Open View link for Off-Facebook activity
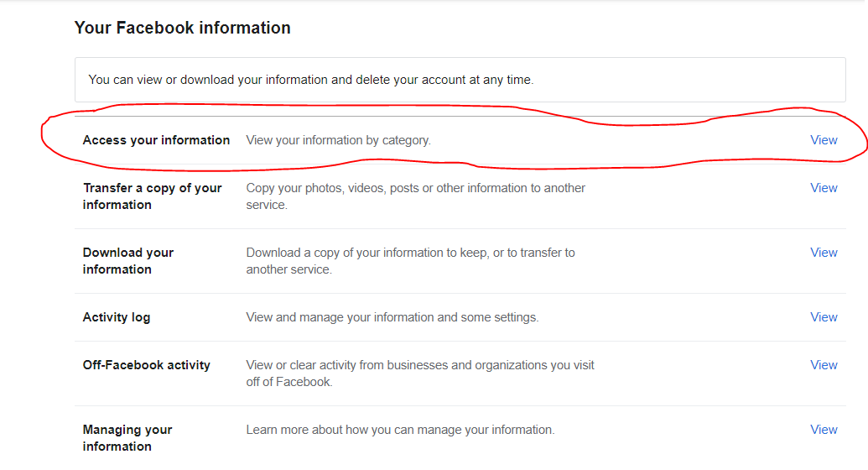The image size is (868, 470). pyautogui.click(x=824, y=365)
